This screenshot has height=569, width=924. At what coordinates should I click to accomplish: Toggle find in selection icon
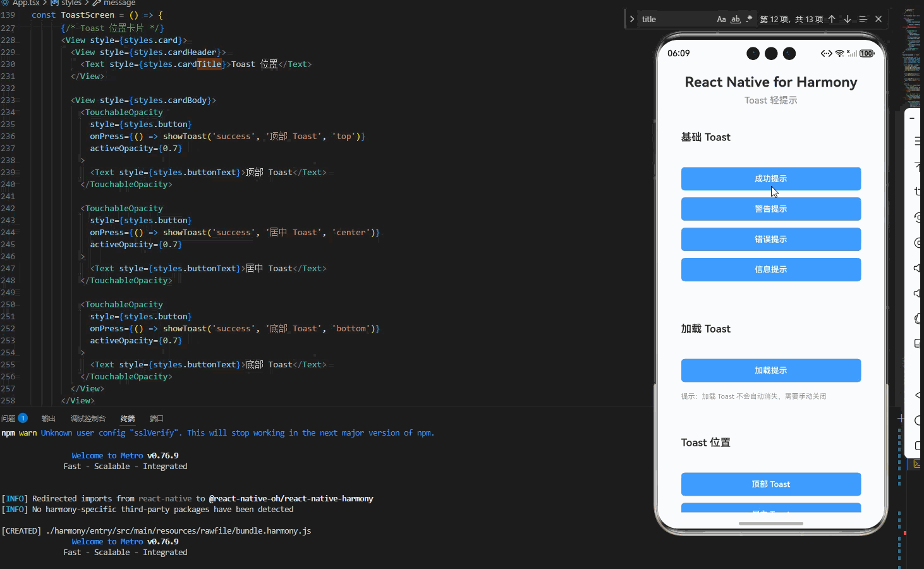point(863,19)
